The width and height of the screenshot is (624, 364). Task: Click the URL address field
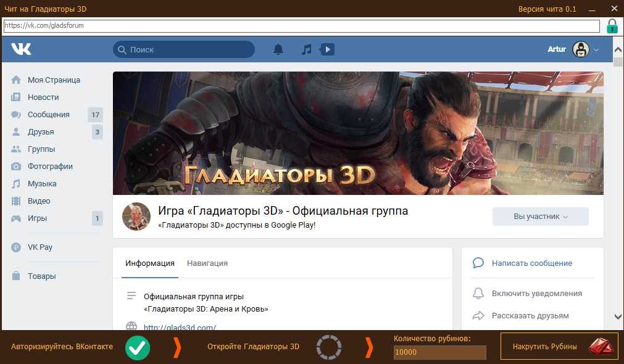(301, 26)
